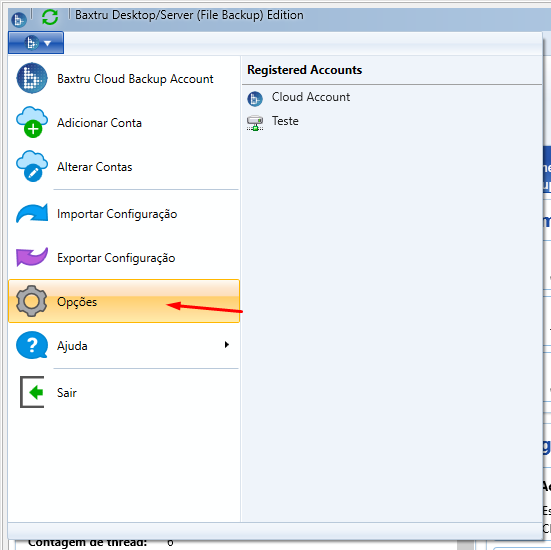Select the Teste registered account
Image resolution: width=551 pixels, height=550 pixels.
click(x=392, y=121)
